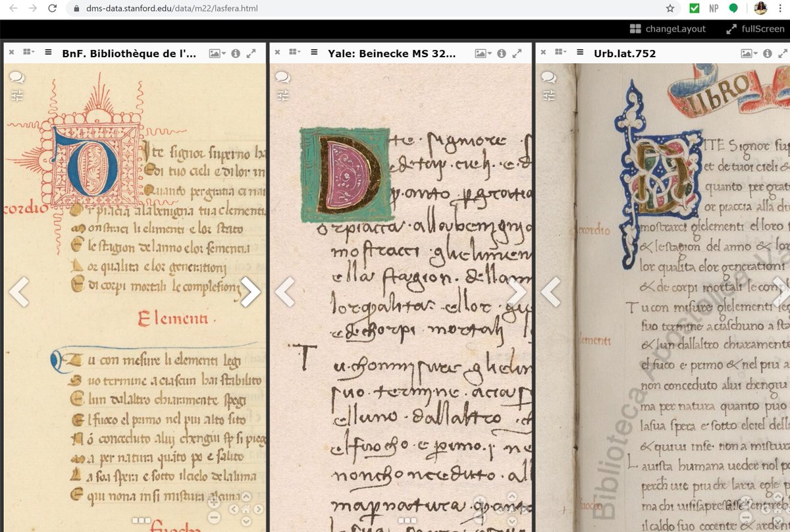The image size is (790, 532).
Task: Open sidebar menu in Urb.lat.752 window
Action: click(x=580, y=53)
